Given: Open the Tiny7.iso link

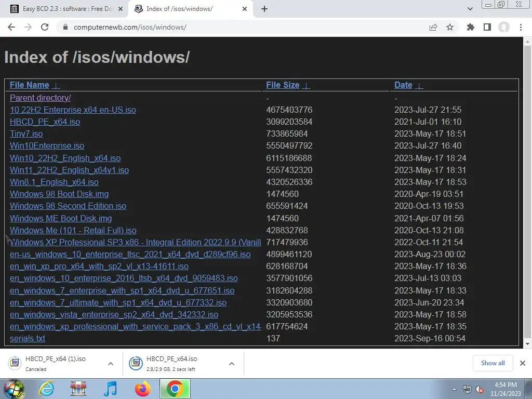Looking at the screenshot, I should coord(26,134).
